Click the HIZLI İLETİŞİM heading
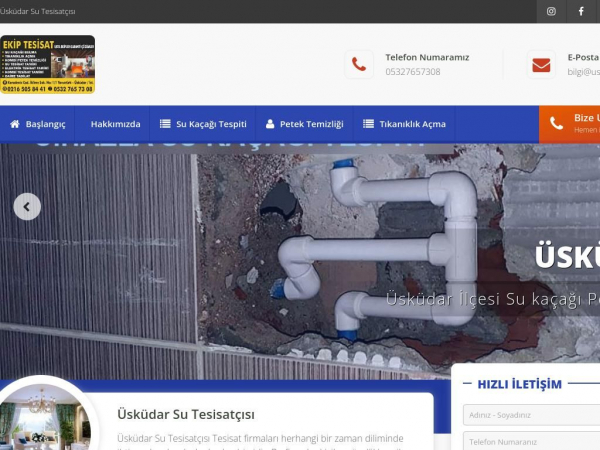 click(x=520, y=384)
